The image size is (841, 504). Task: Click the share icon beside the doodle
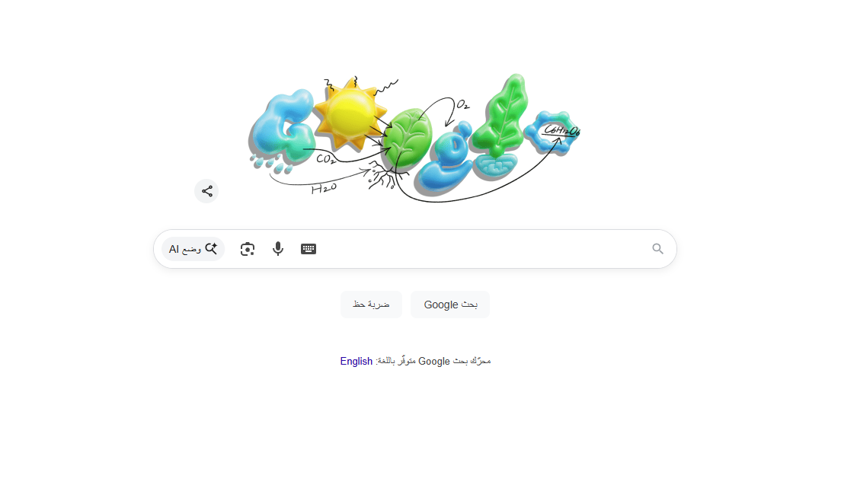click(x=206, y=191)
